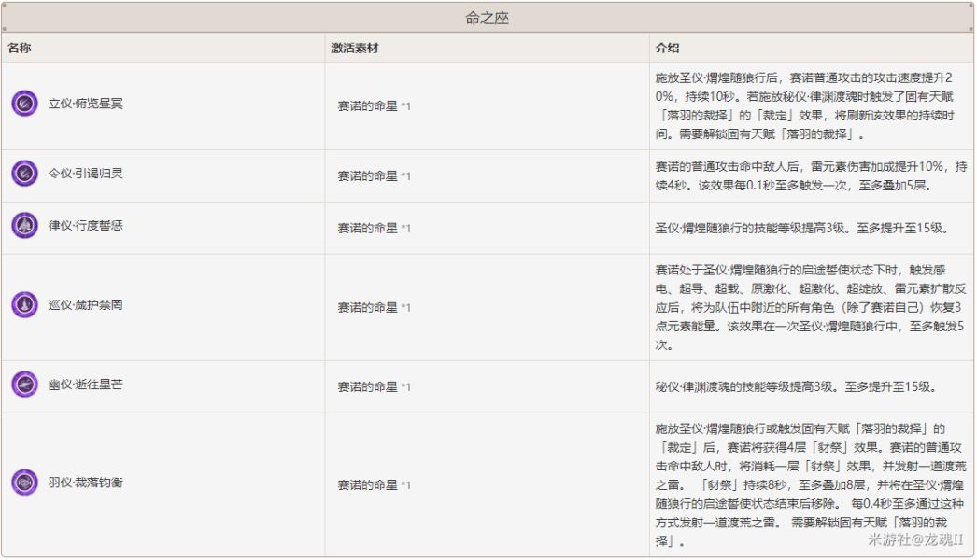The image size is (977, 560).
Task: Click the 秘仪·律渊渡魂的技能等级提高3级 description
Action: click(797, 386)
